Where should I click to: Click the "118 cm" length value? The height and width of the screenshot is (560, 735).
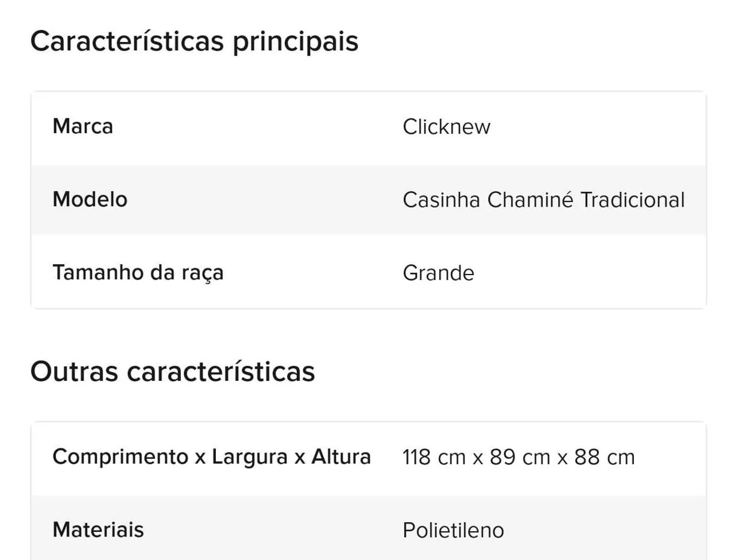pos(434,458)
